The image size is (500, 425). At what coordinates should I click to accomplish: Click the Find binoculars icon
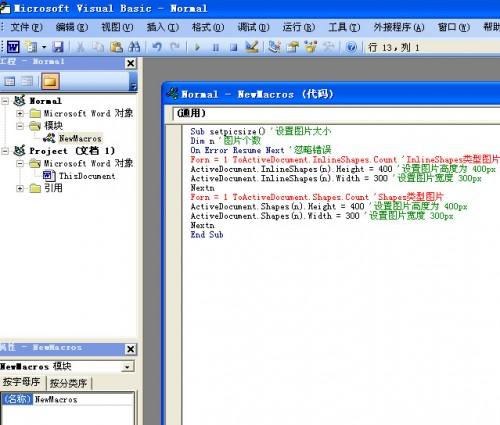134,47
